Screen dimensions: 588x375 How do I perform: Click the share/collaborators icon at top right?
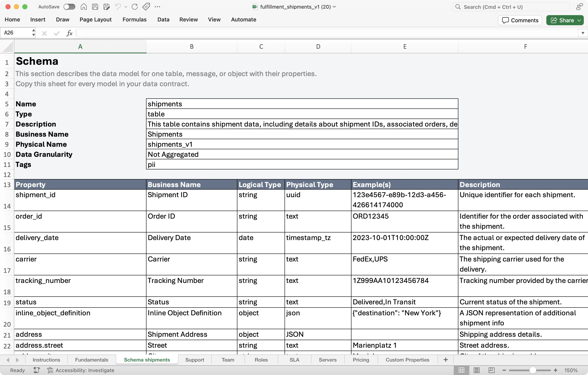pyautogui.click(x=579, y=7)
